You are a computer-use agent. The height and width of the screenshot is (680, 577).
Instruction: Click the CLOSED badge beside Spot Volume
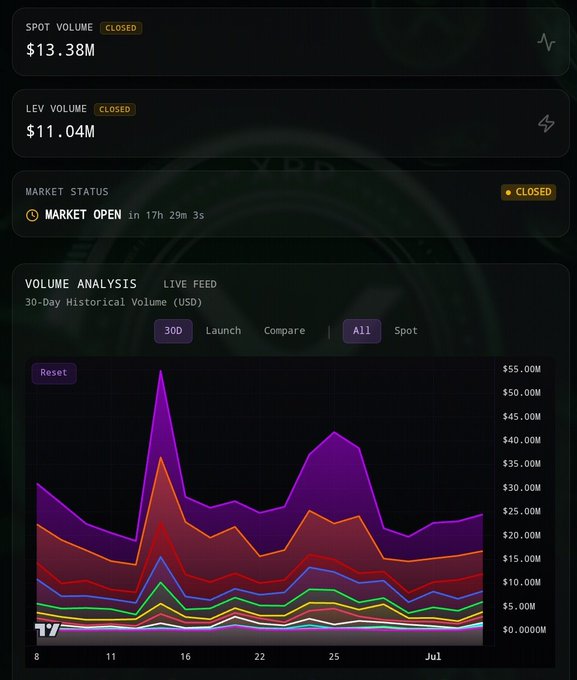121,28
